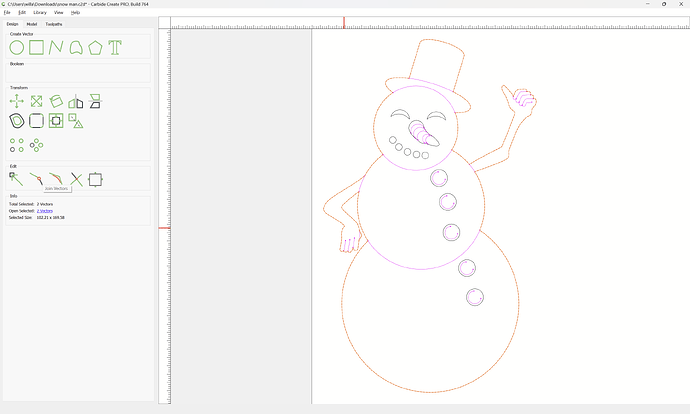Screen dimensions: 690x414
Task: Open the Linear Array tool
Action: 17,145
